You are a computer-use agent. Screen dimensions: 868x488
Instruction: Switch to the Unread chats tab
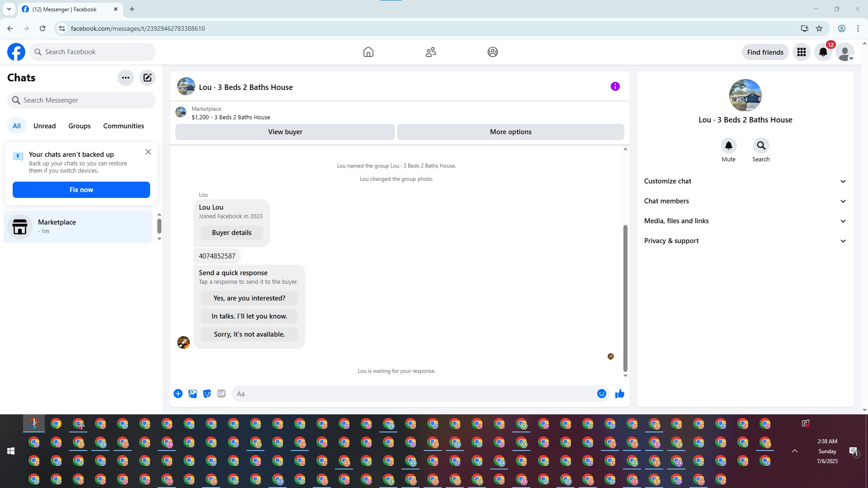44,126
